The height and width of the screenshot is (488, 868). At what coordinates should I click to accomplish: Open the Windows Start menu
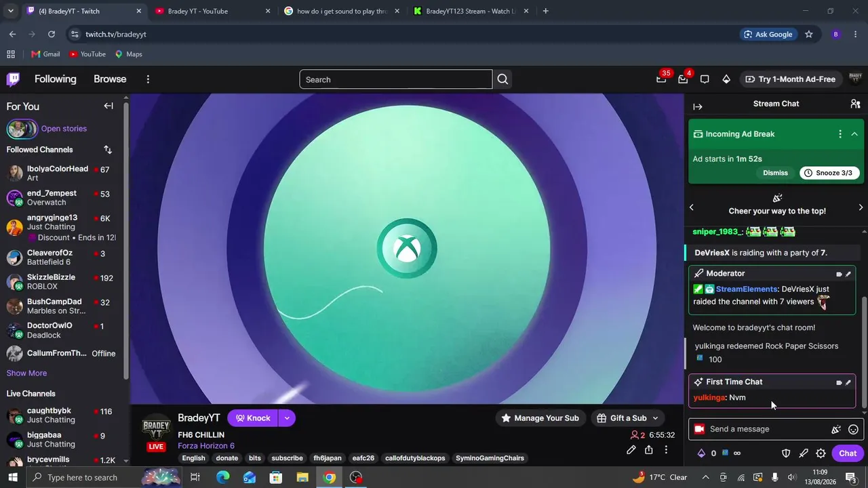click(13, 477)
